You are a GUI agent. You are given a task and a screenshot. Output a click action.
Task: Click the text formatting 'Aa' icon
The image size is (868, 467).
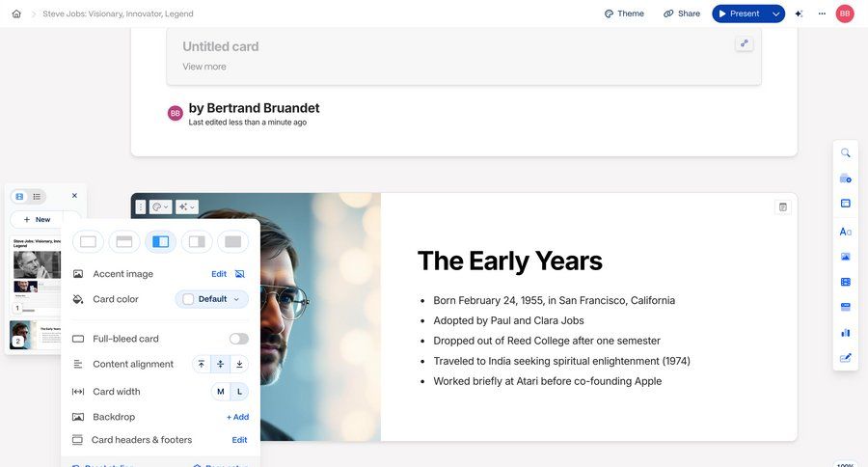click(x=846, y=232)
